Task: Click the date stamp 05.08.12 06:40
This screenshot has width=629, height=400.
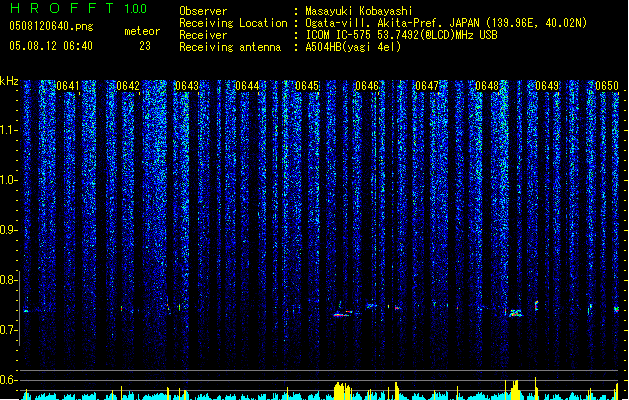Action: [51, 46]
